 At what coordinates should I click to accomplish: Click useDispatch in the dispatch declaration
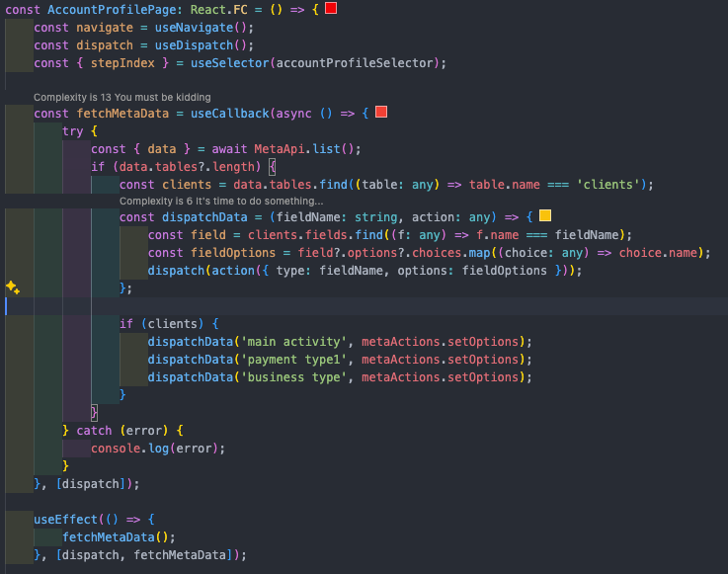click(194, 45)
